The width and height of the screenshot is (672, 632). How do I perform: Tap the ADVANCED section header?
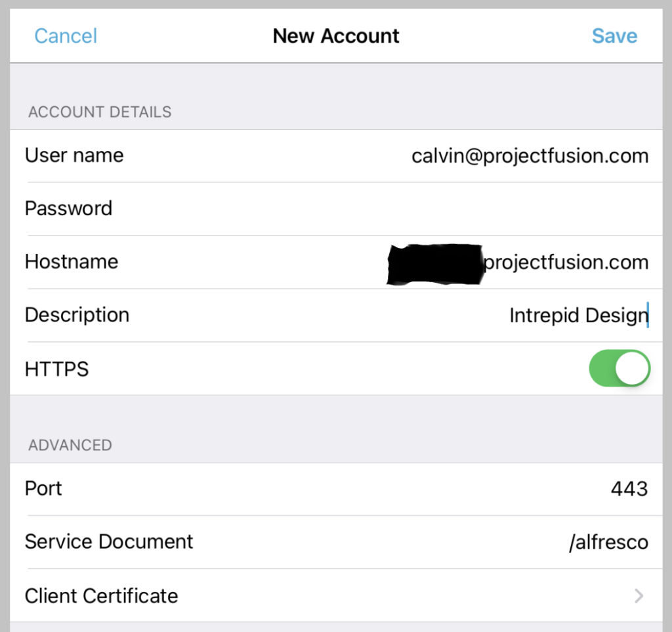pos(70,445)
